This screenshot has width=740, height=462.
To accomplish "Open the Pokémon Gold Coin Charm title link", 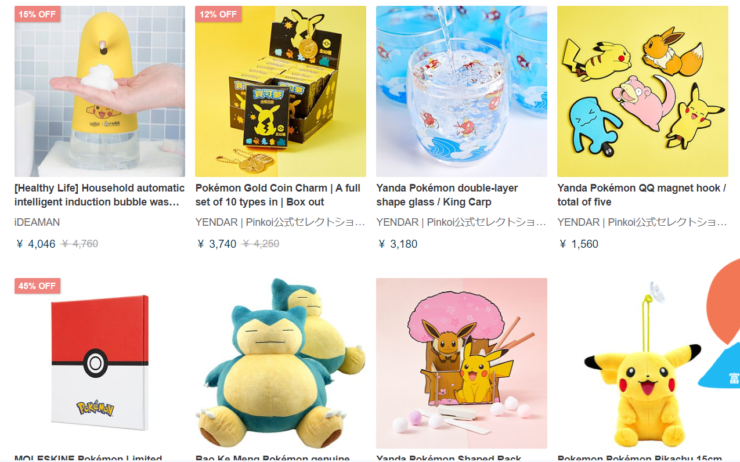I will 278,195.
